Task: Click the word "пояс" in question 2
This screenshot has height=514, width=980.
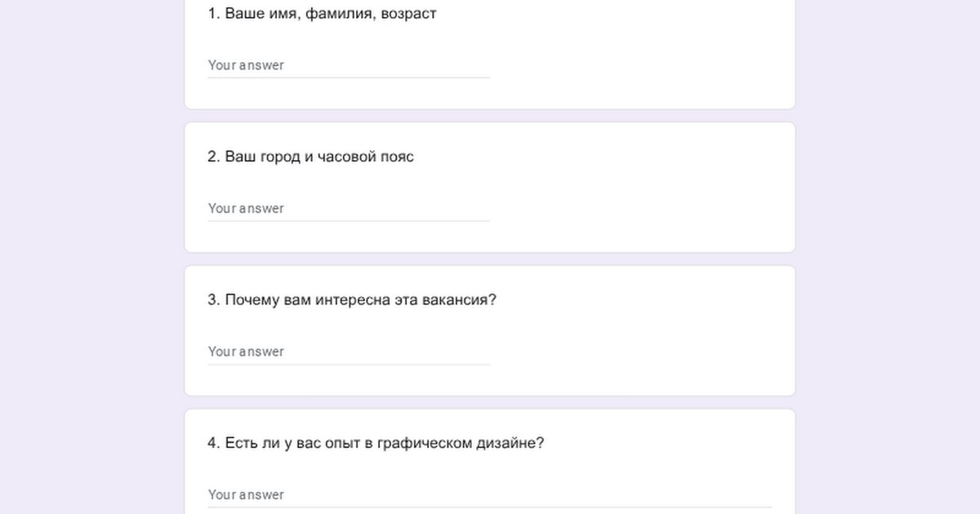Action: 397,157
